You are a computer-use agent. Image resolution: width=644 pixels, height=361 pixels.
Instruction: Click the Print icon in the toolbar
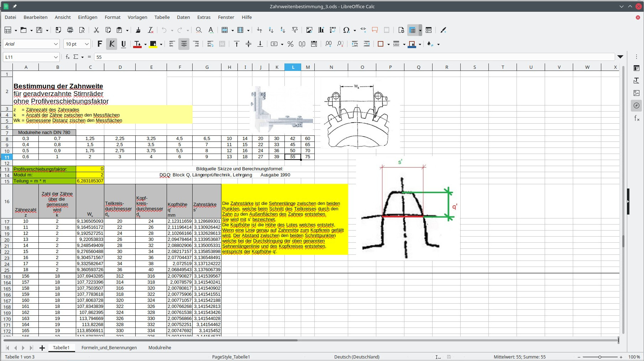[x=70, y=30]
